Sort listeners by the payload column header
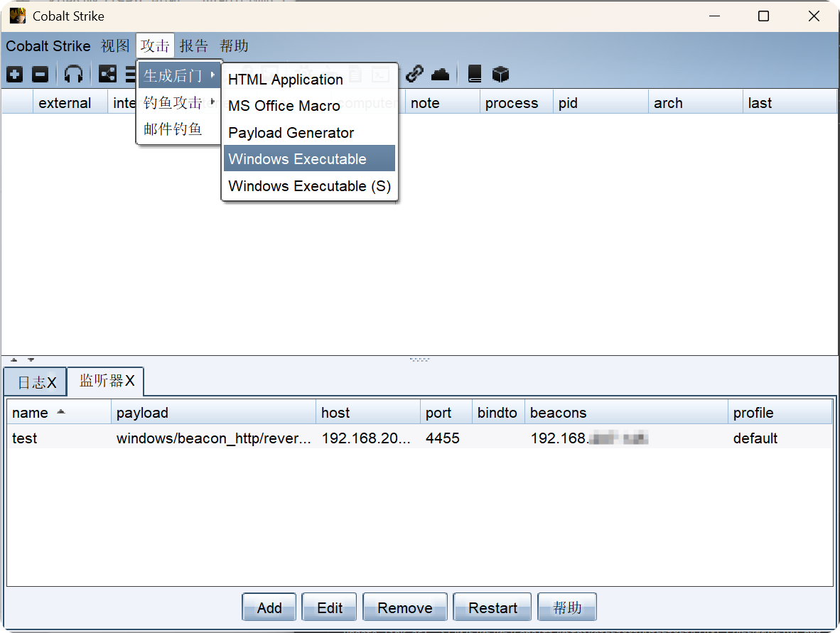The width and height of the screenshot is (840, 633). 214,412
